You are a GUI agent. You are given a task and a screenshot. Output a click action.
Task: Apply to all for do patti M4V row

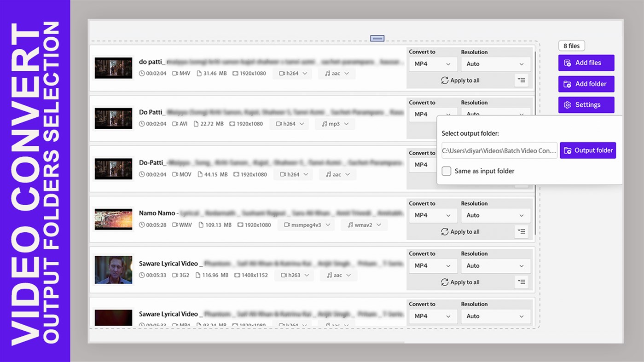(460, 80)
